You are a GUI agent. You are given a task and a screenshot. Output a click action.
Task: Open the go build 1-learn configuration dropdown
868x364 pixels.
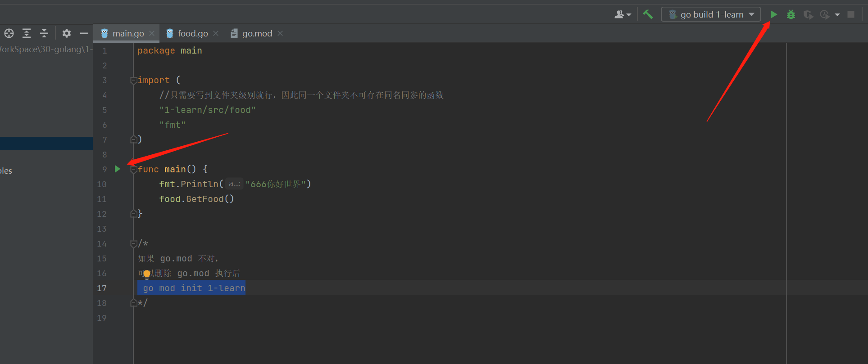(x=711, y=14)
